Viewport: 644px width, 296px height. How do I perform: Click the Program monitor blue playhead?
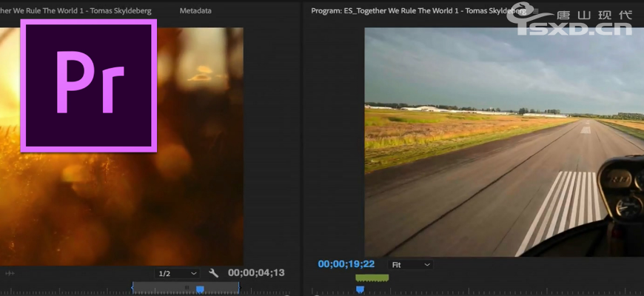[x=360, y=290]
